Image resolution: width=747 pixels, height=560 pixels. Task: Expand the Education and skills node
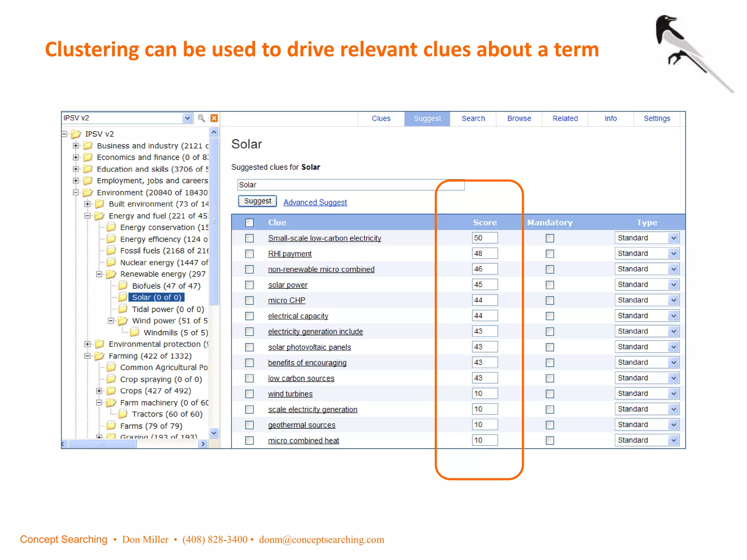tap(76, 169)
